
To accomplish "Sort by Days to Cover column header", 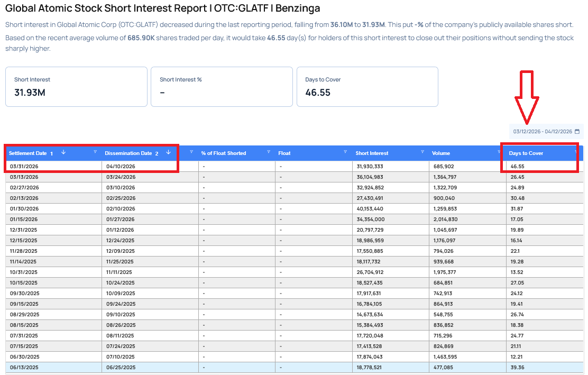I will coord(526,153).
